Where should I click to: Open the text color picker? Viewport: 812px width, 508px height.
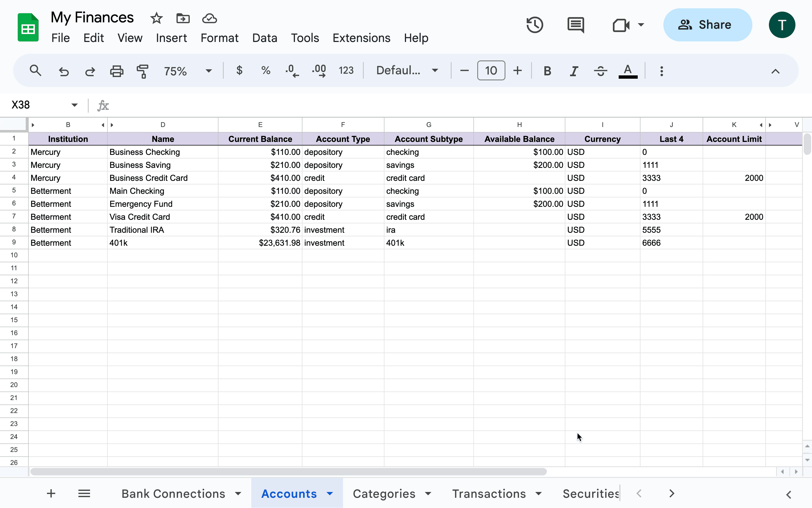627,71
